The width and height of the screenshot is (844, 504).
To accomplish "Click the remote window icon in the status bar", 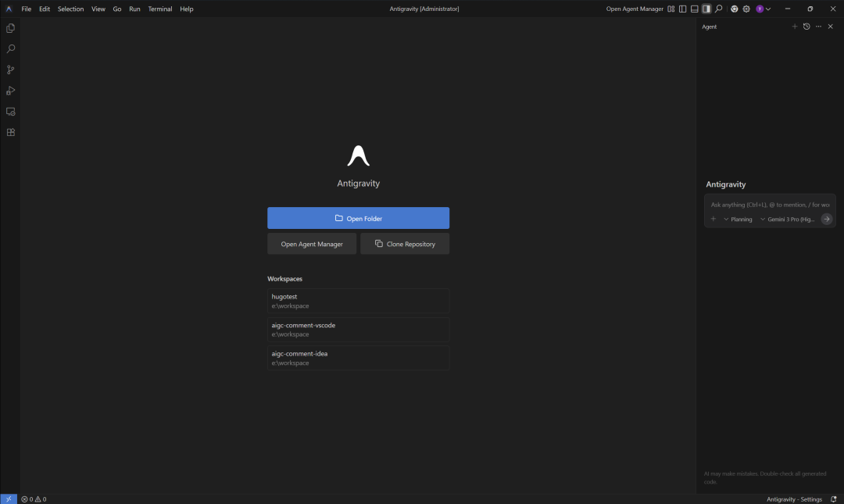I will click(x=9, y=499).
